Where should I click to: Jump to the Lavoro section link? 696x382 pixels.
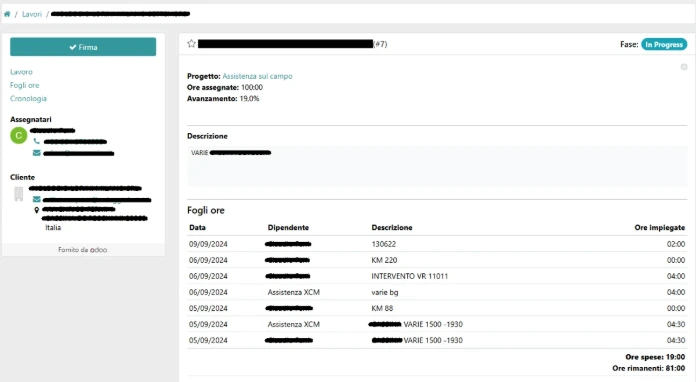pos(21,72)
